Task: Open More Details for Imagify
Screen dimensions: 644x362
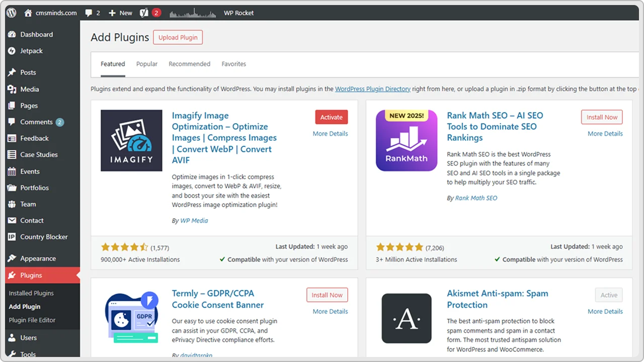Action: [x=330, y=134]
